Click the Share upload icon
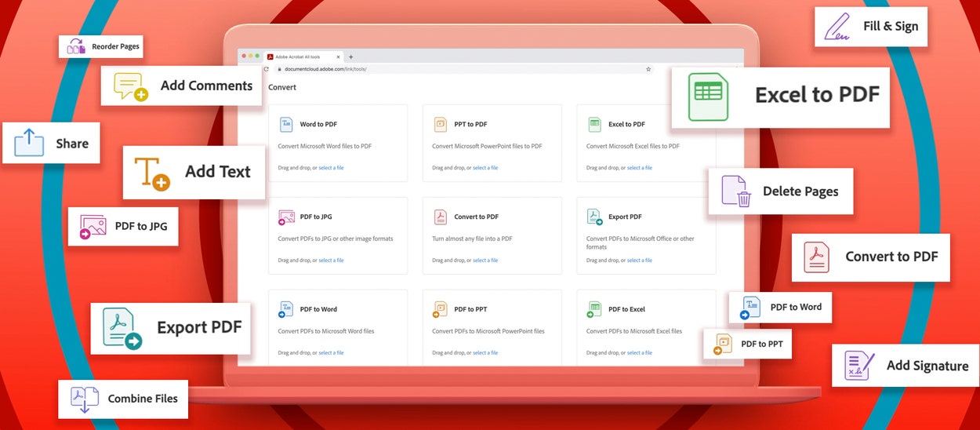 [x=29, y=143]
